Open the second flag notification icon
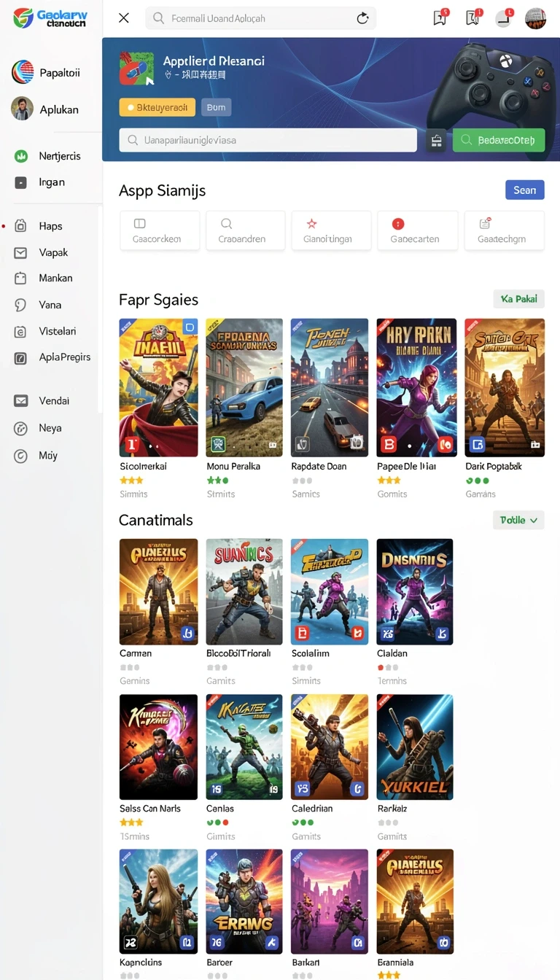The width and height of the screenshot is (560, 980). 472,17
